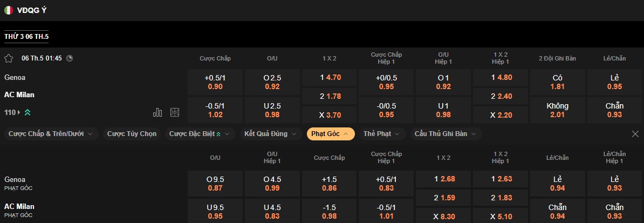The image size is (644, 223).
Task: Open the Thẻ Phạt dropdown
Action: click(381, 134)
